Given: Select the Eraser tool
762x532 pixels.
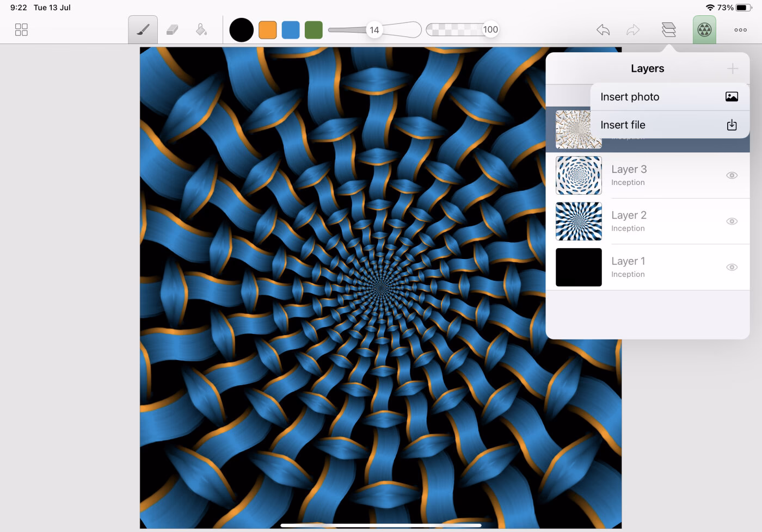Looking at the screenshot, I should pos(172,29).
